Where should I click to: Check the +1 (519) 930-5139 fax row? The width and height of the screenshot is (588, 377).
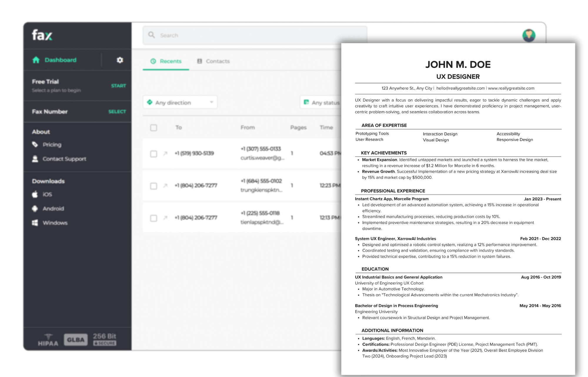pyautogui.click(x=153, y=154)
